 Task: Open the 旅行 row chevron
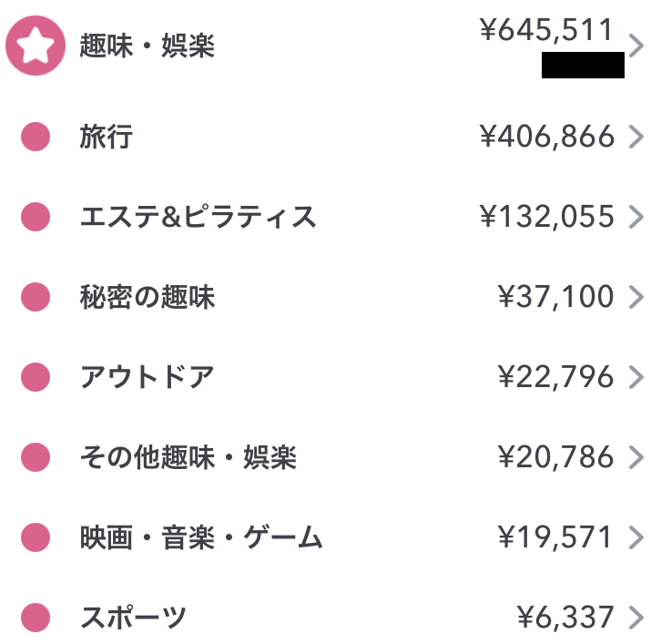(x=636, y=137)
